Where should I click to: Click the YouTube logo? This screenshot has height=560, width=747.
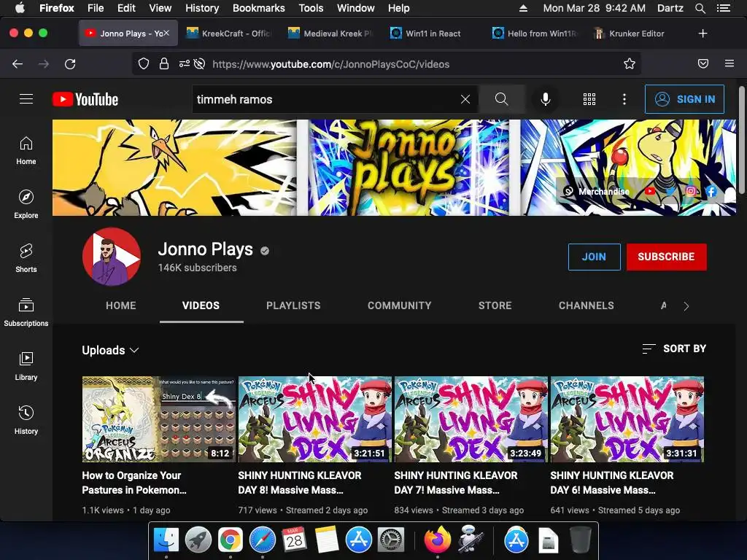(x=85, y=99)
